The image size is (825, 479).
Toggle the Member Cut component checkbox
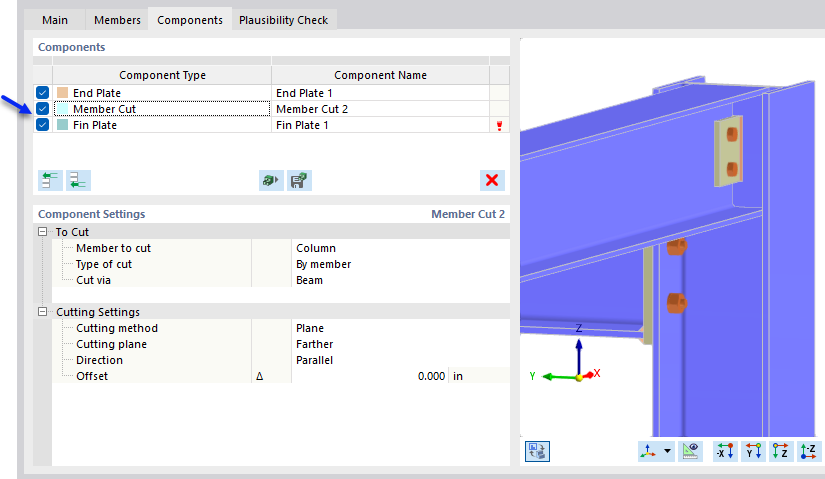click(43, 109)
